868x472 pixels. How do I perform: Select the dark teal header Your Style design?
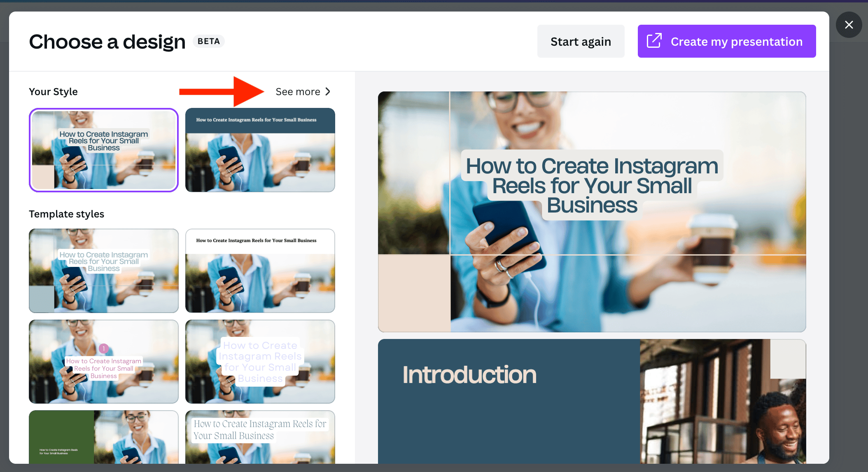tap(260, 150)
